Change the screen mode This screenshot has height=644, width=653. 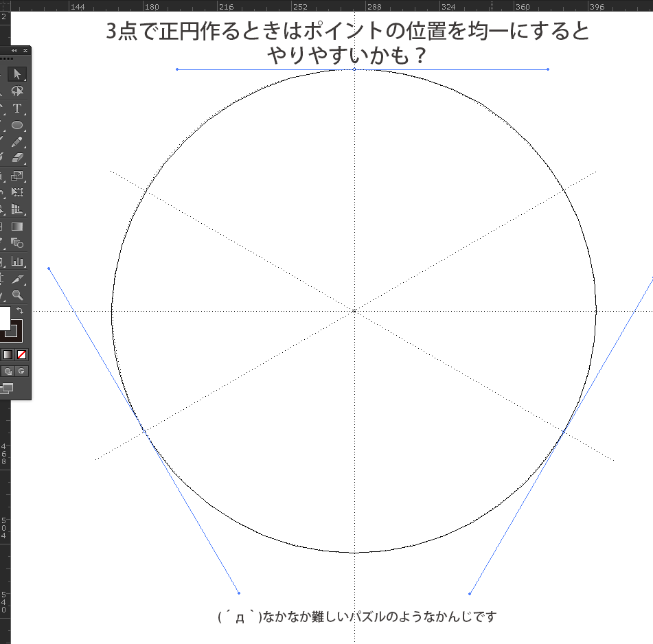(x=7, y=388)
